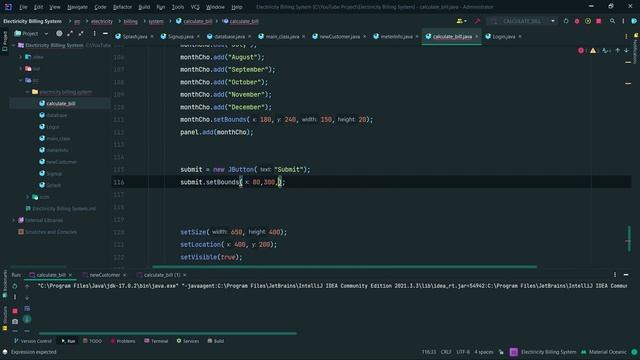Screen dimensions: 640x360
Task: Select Scratches and Consoles tree node
Action: pyautogui.click(x=51, y=232)
